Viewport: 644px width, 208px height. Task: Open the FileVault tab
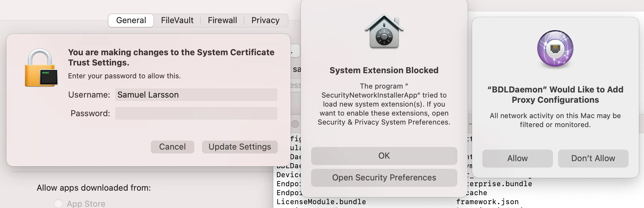tap(177, 20)
